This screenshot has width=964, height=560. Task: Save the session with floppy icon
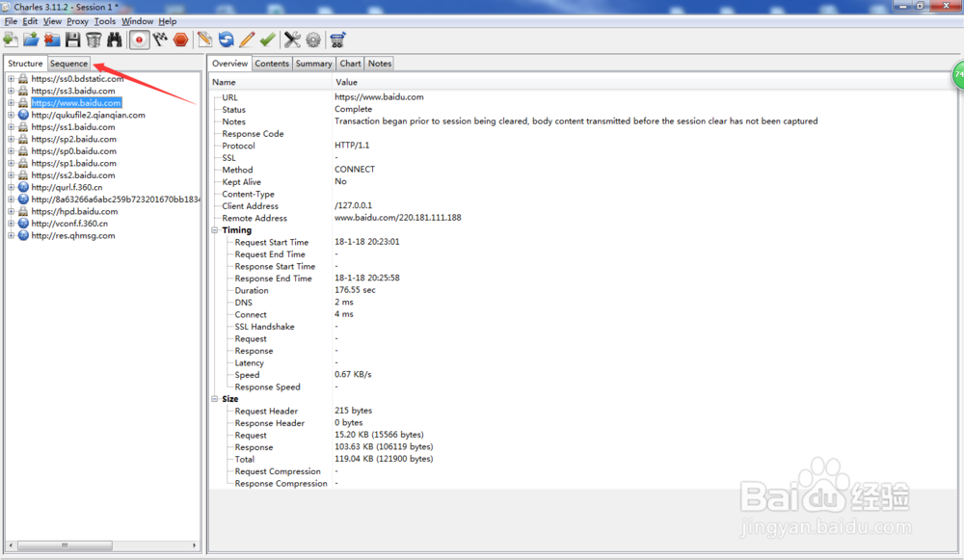click(x=72, y=40)
